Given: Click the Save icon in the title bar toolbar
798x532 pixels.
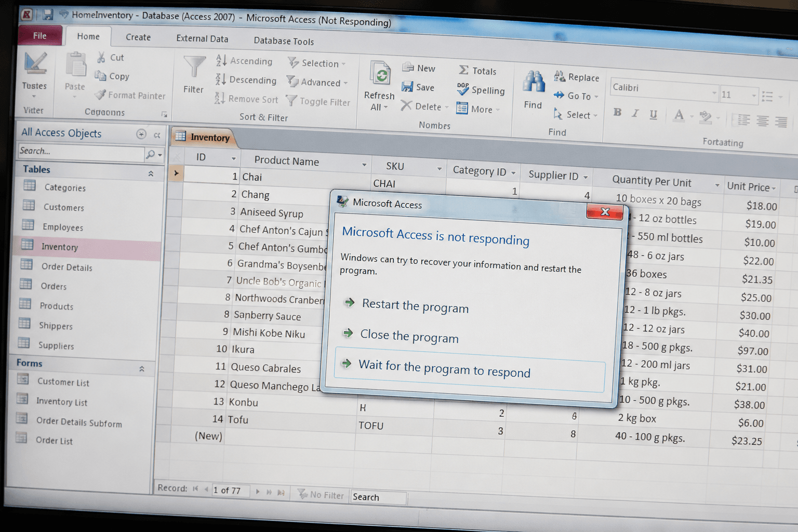Looking at the screenshot, I should [x=48, y=15].
